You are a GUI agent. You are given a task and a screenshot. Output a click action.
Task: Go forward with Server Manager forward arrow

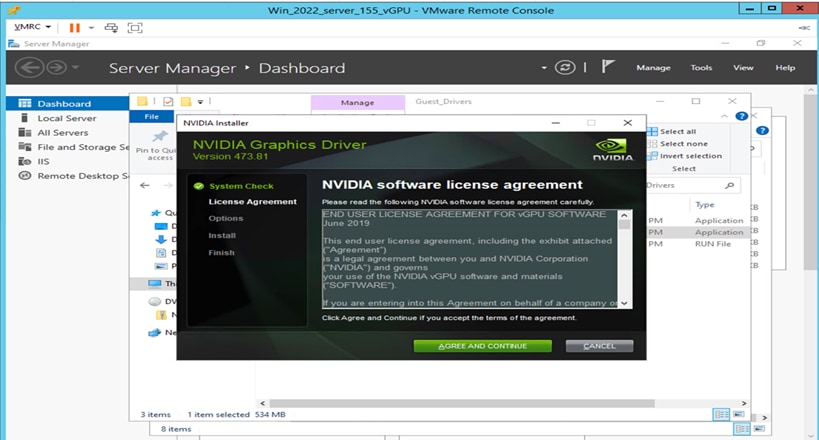tap(56, 67)
